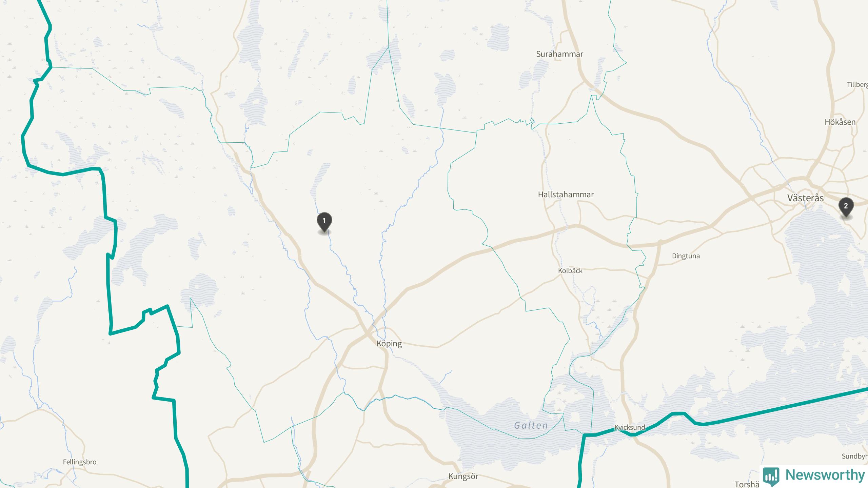Click the Sundbyholm label at right edge
The image size is (868, 488).
click(854, 456)
